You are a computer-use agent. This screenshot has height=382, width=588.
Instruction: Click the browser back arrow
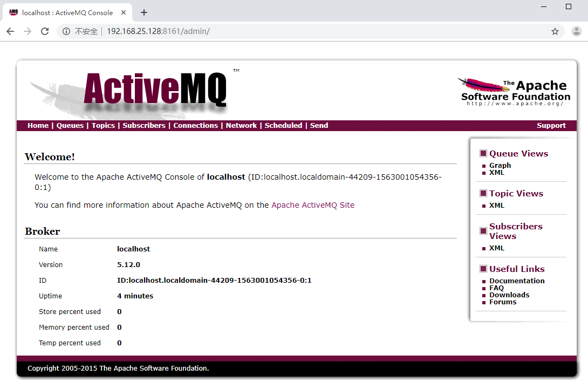10,31
